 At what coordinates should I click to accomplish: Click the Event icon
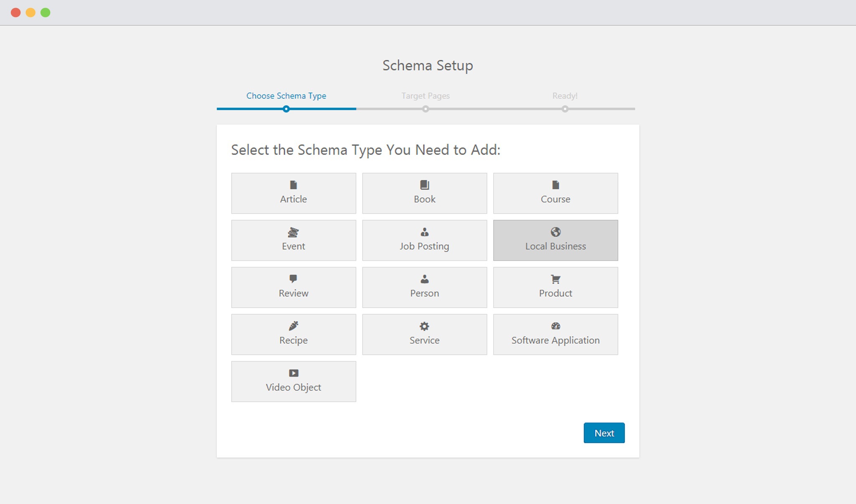[x=293, y=232]
